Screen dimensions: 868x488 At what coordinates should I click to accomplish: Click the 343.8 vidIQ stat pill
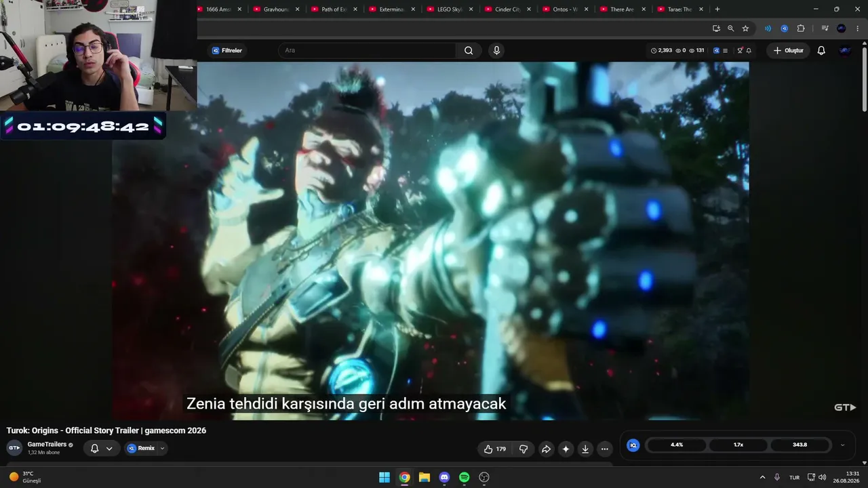[800, 445]
